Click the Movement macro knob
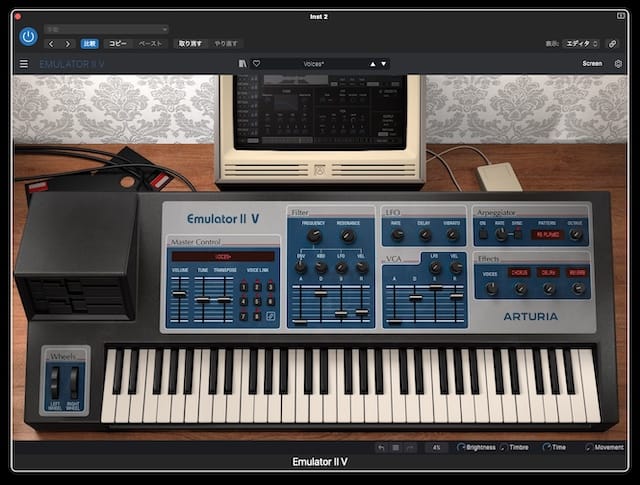 (x=589, y=447)
